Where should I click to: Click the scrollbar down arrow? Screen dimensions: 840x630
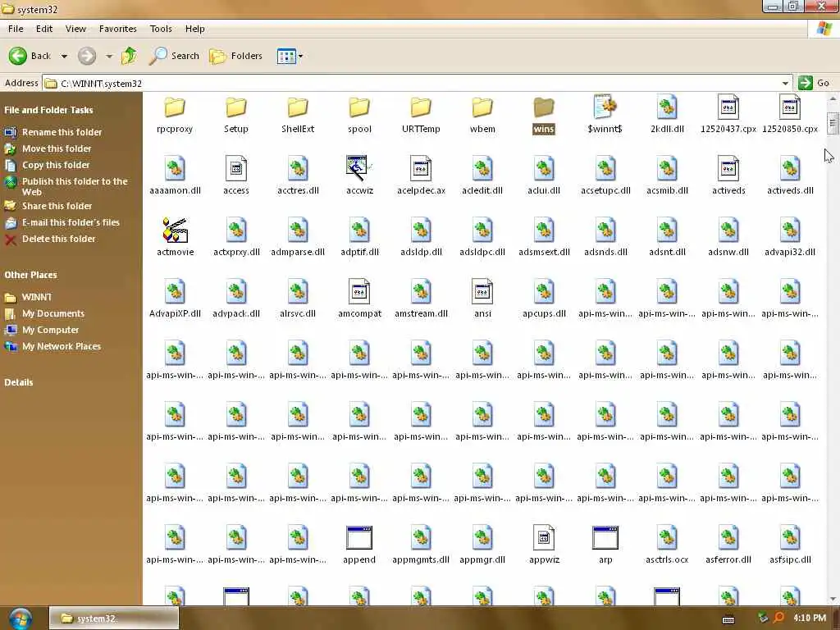pos(833,600)
